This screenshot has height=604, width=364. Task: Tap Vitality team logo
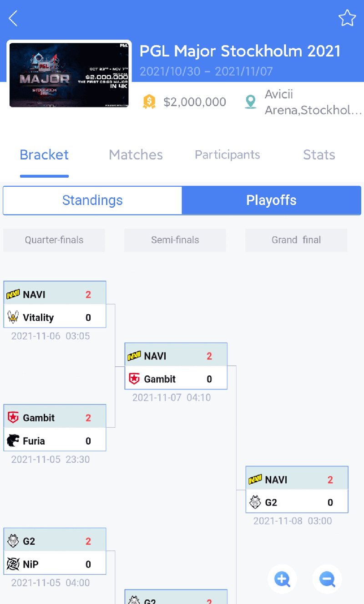(x=13, y=317)
